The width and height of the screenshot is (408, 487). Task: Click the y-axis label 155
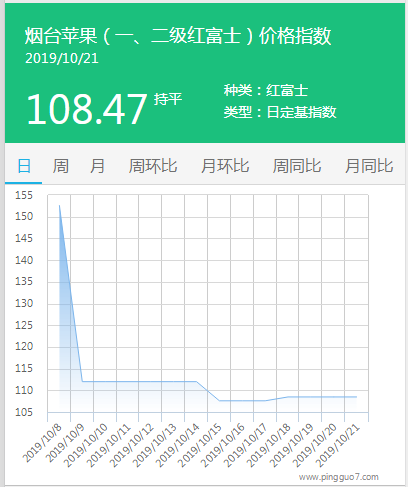click(x=24, y=195)
